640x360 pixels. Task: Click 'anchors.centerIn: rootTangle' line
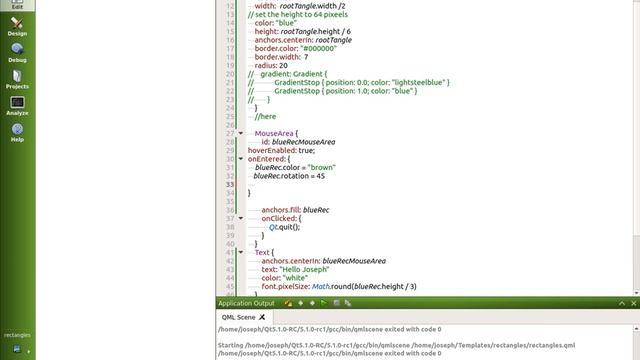click(x=303, y=40)
